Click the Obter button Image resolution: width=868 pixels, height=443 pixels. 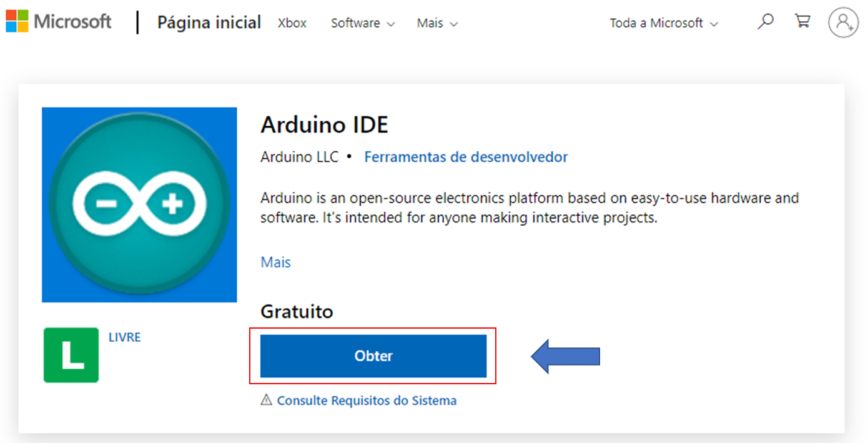(373, 356)
